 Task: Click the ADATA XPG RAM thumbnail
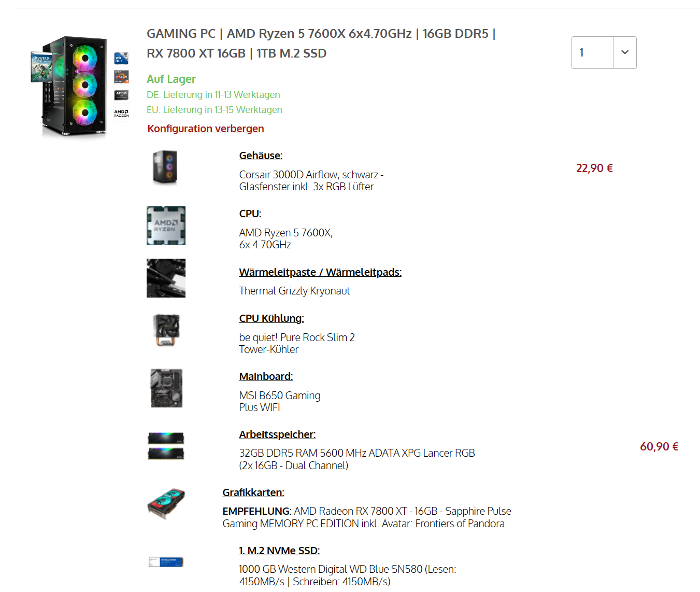166,446
